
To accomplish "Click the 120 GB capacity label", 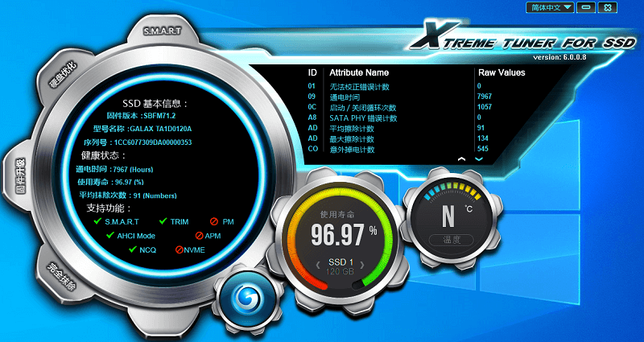I will 340,271.
